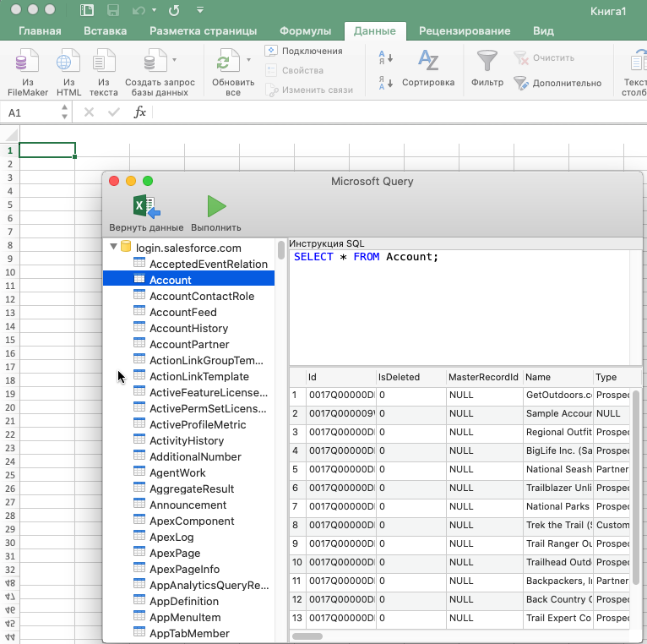Toggle the Filter funnel

[x=487, y=68]
